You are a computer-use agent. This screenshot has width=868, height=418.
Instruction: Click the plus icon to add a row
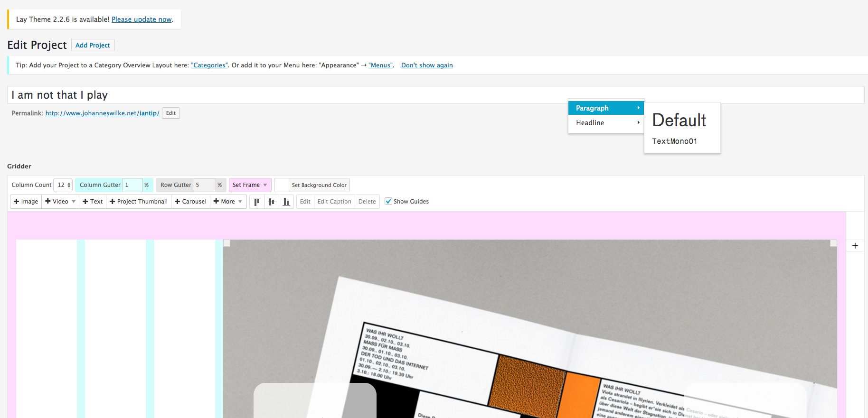[855, 246]
